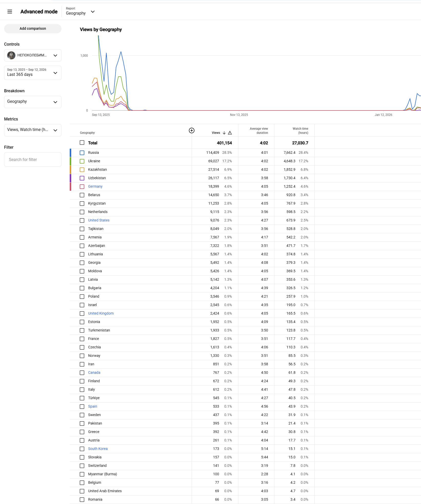The height and width of the screenshot is (504, 421).
Task: Toggle the Total row checkbox
Action: coord(82,143)
